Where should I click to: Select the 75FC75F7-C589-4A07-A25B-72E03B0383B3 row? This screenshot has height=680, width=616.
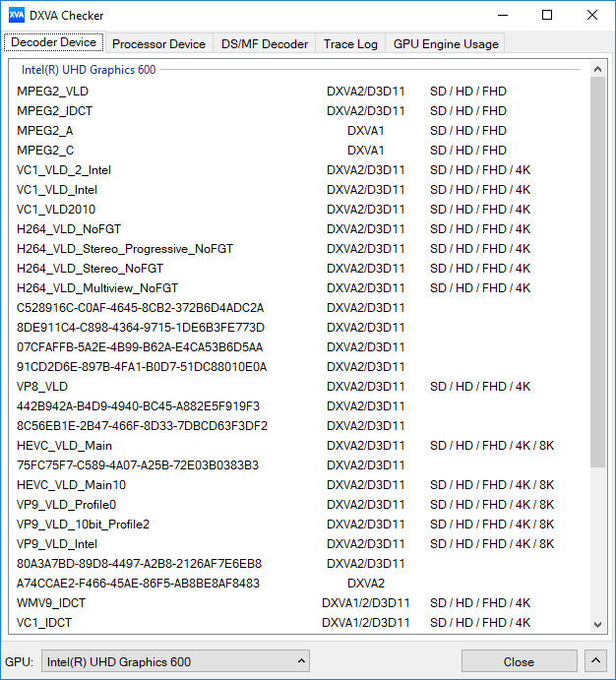(299, 465)
